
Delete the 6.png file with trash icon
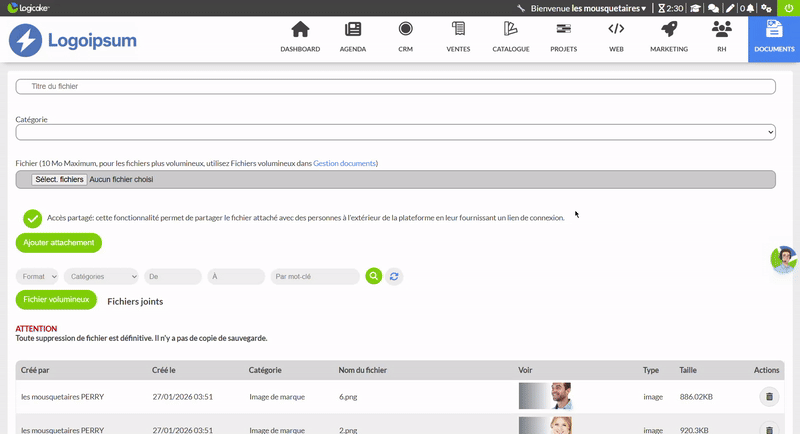pos(768,397)
